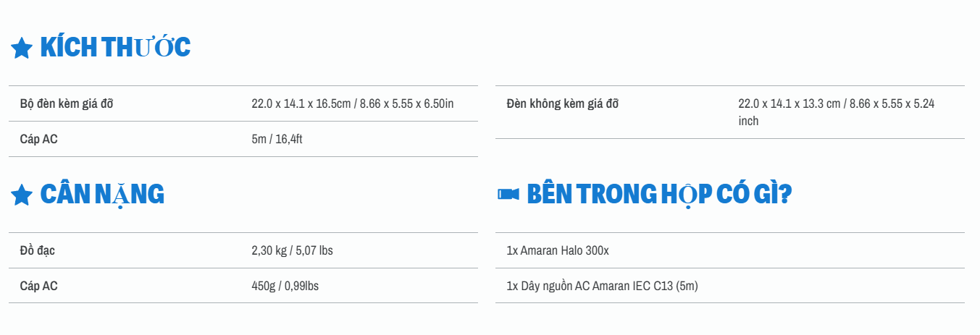
Task: Click the '5m / 16,4ft' cable length value
Action: 277,139
